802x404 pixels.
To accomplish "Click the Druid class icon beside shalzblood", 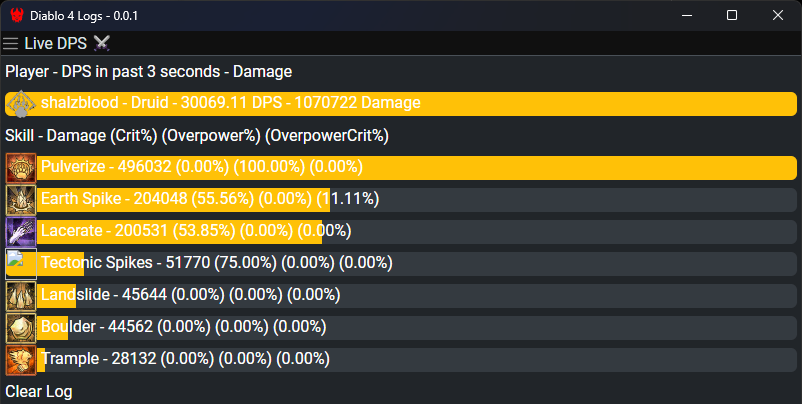I will 21,104.
